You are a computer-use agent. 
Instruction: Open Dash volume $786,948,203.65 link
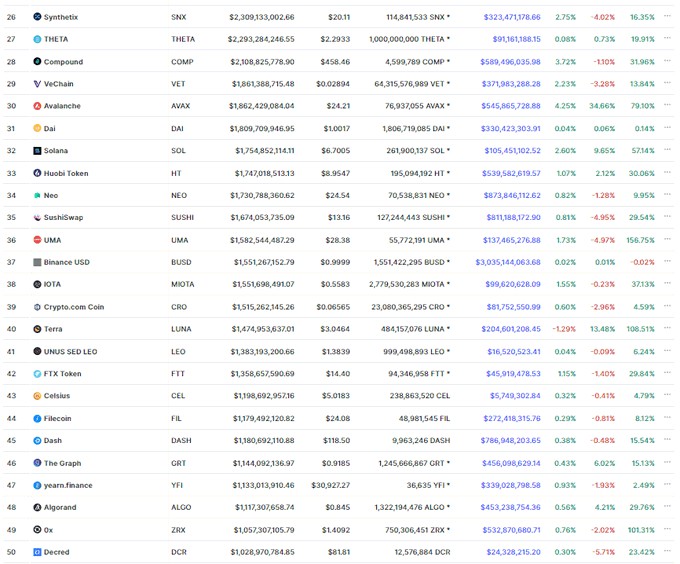pyautogui.click(x=510, y=440)
